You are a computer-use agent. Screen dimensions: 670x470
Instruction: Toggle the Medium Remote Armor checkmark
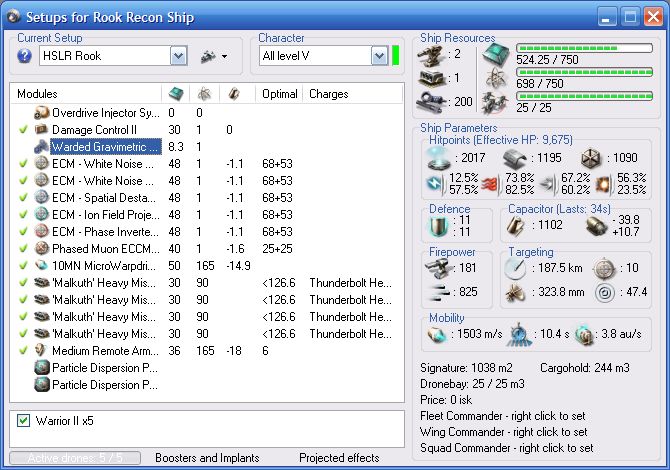[x=23, y=350]
